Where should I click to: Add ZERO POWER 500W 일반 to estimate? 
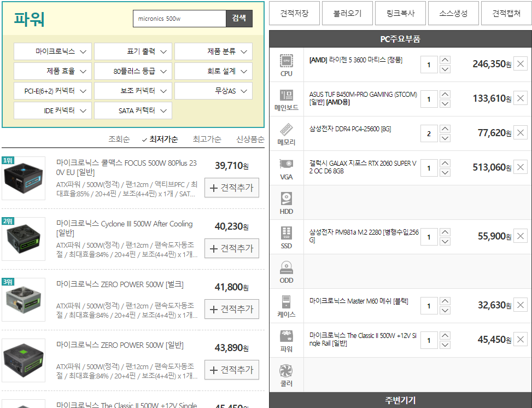pyautogui.click(x=232, y=370)
